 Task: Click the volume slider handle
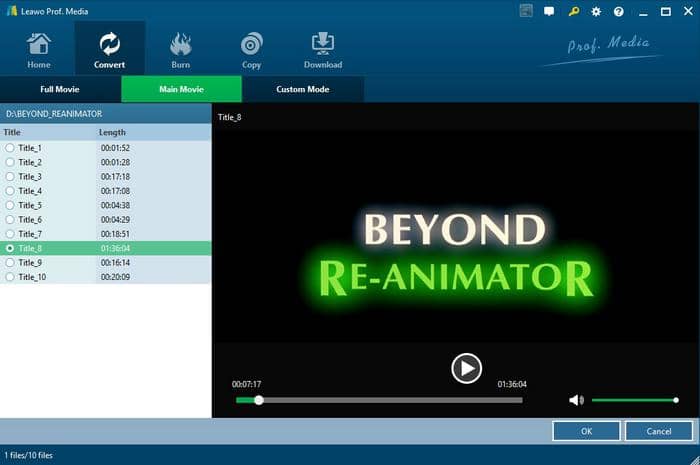coord(676,400)
